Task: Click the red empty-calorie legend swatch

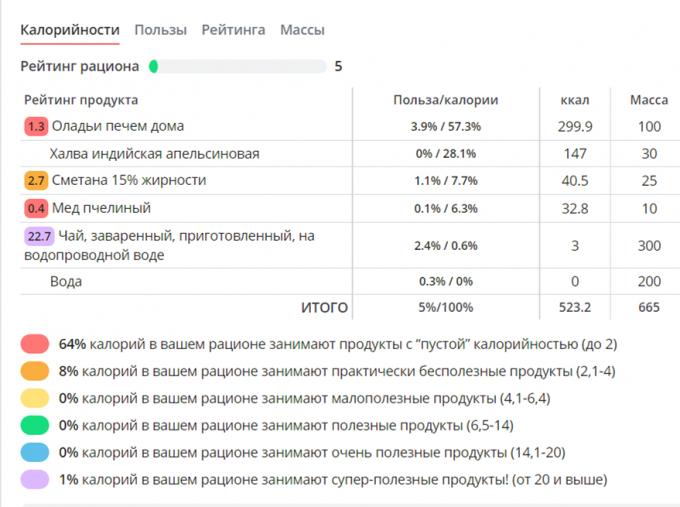Action: [x=35, y=344]
